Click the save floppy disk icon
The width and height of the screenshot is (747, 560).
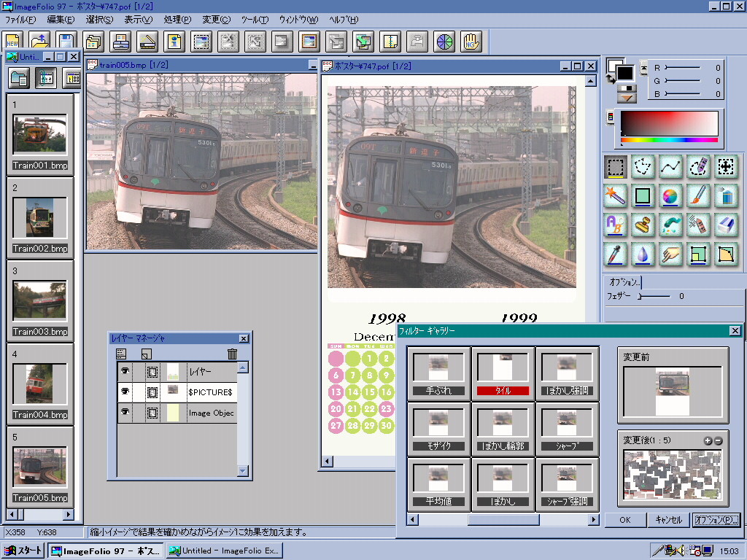[x=66, y=42]
